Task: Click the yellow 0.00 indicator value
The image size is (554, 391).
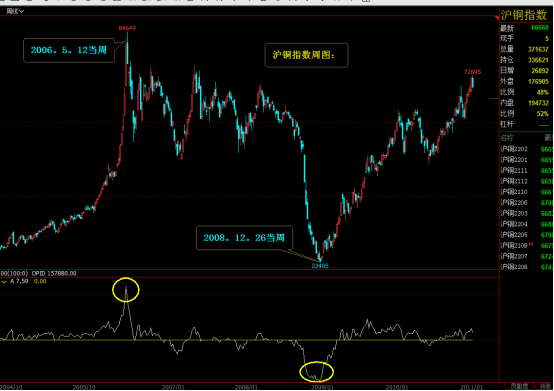Action: (40, 282)
